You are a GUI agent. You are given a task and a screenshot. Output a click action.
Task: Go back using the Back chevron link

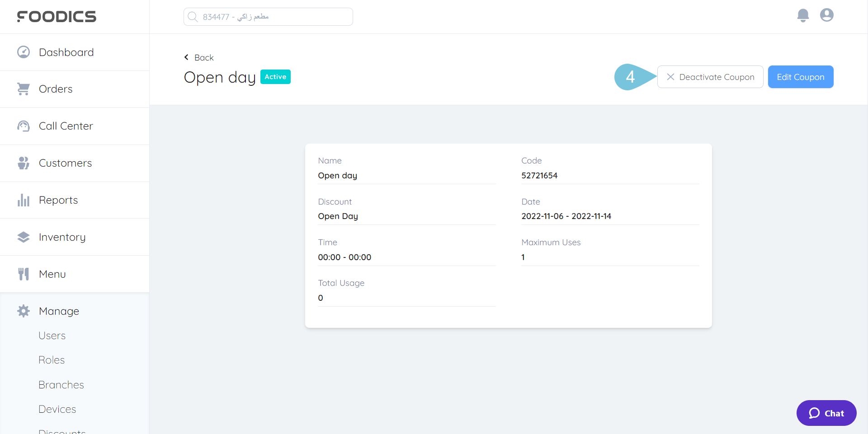pyautogui.click(x=199, y=57)
